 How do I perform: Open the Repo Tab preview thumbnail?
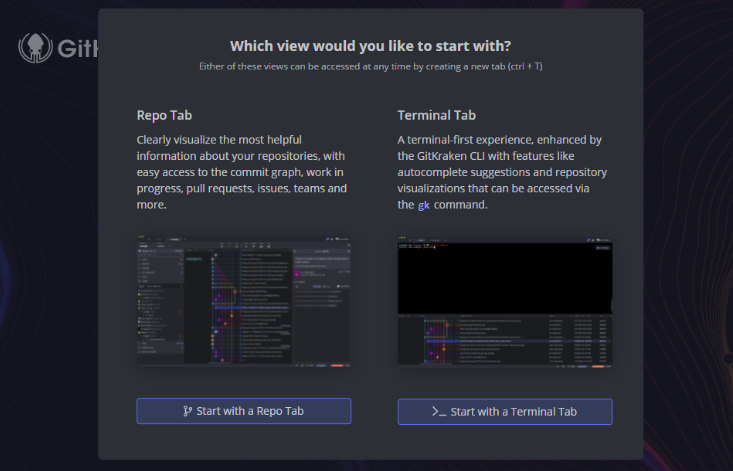click(244, 301)
